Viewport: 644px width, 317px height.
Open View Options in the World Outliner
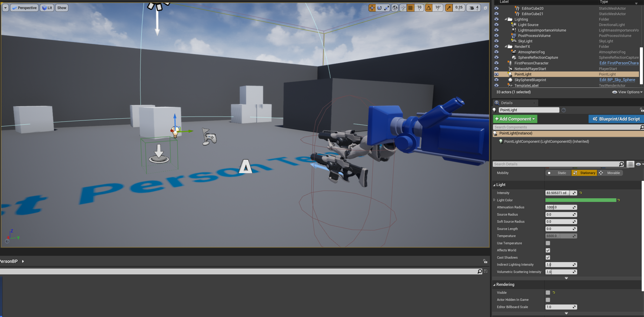(x=627, y=92)
